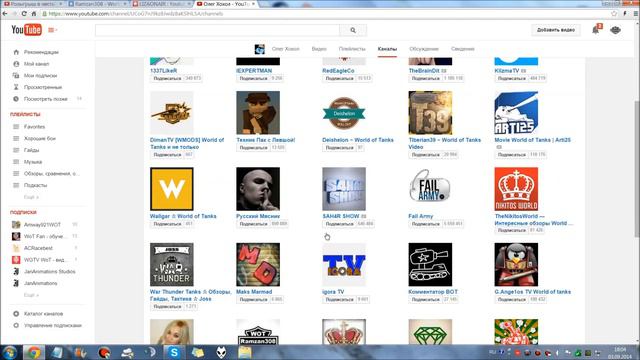The height and width of the screenshot is (360, 640).
Task: Click the browser back arrow
Action: click(x=5, y=13)
